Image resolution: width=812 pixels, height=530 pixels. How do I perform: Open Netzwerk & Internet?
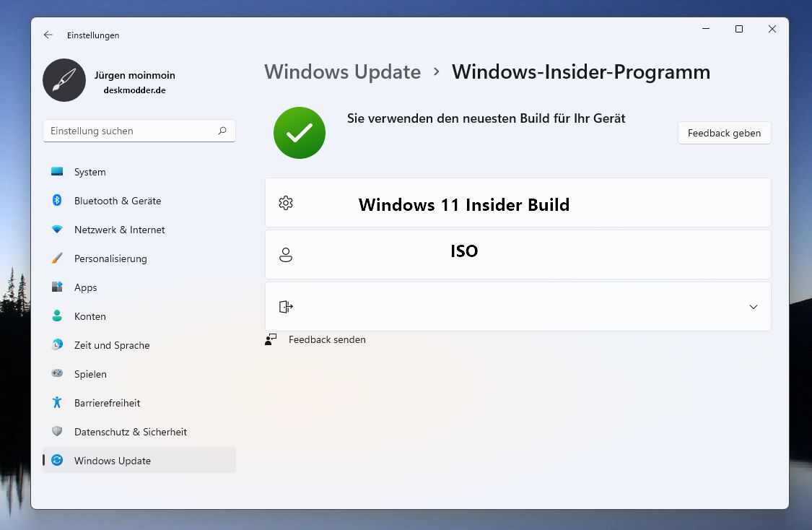139,230
